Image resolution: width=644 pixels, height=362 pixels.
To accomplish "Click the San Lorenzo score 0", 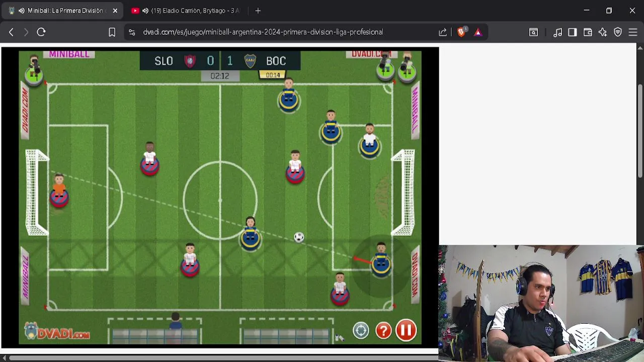I will click(x=210, y=61).
